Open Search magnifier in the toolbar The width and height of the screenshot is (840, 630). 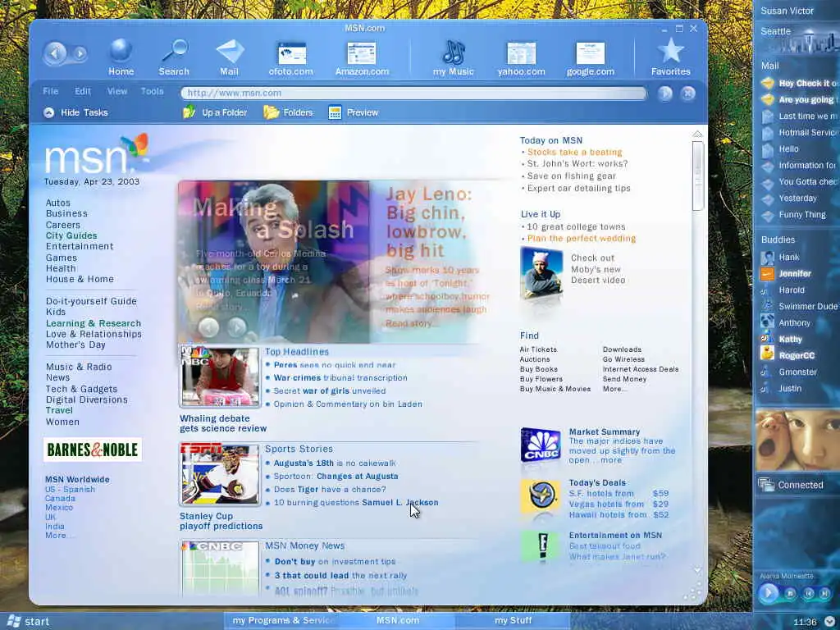174,51
